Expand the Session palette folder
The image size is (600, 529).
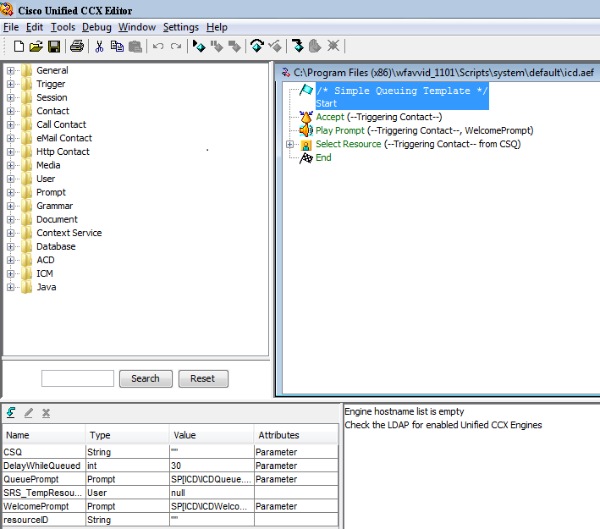pos(10,98)
